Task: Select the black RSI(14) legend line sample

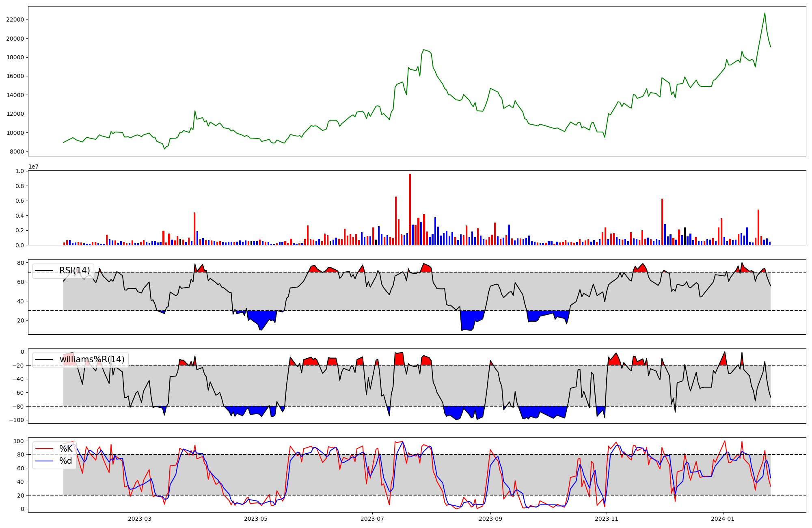Action: [44, 271]
